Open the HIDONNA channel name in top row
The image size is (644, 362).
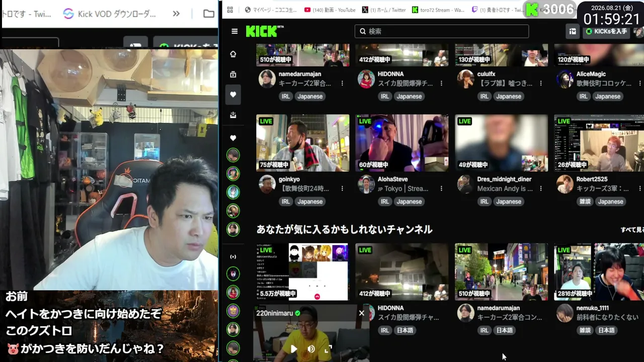coord(391,74)
